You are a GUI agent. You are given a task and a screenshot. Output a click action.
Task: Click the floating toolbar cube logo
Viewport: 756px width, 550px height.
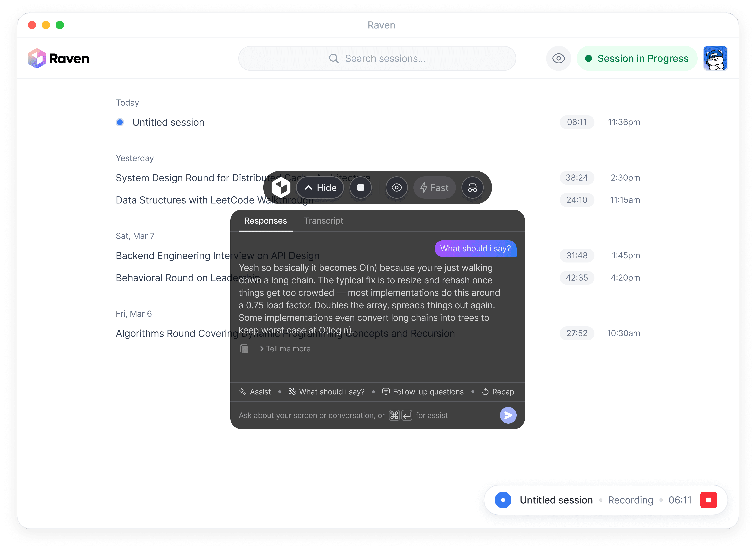click(281, 187)
